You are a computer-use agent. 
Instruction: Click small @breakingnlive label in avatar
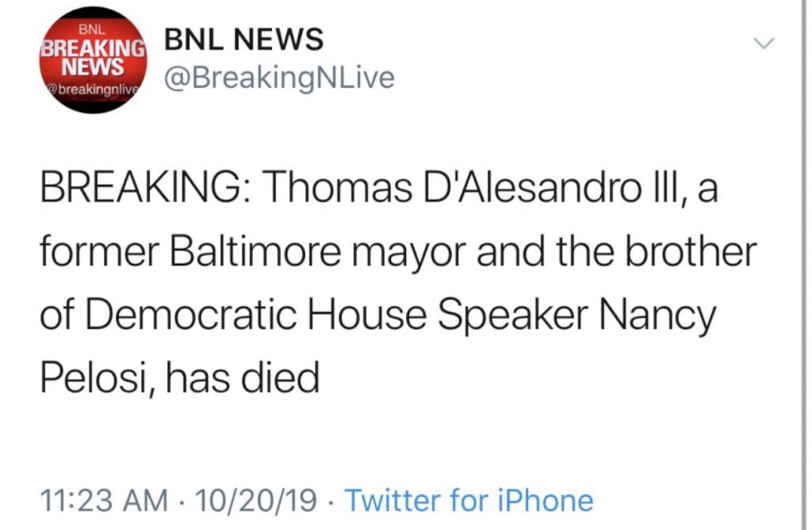pos(94,90)
